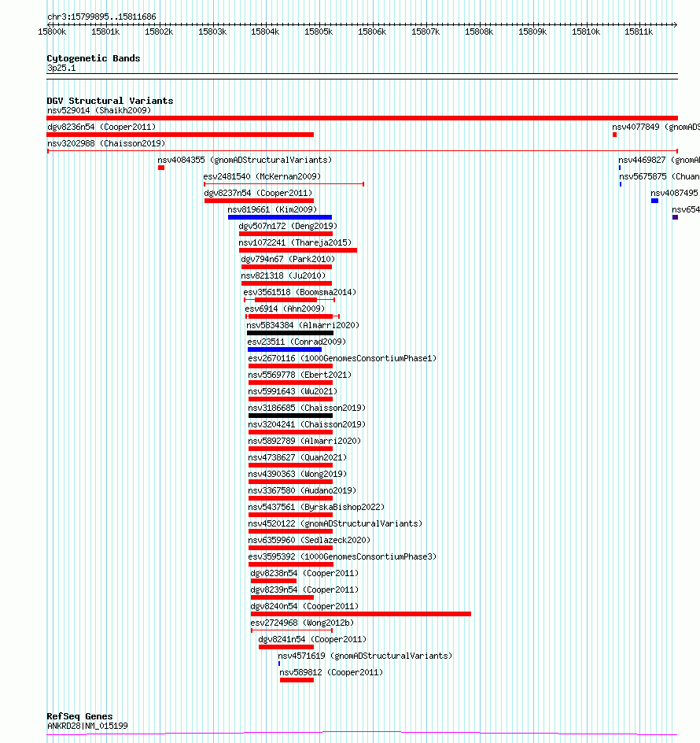
Task: Open nsv4390363 (Wong2019) variant label
Action: coord(297,475)
